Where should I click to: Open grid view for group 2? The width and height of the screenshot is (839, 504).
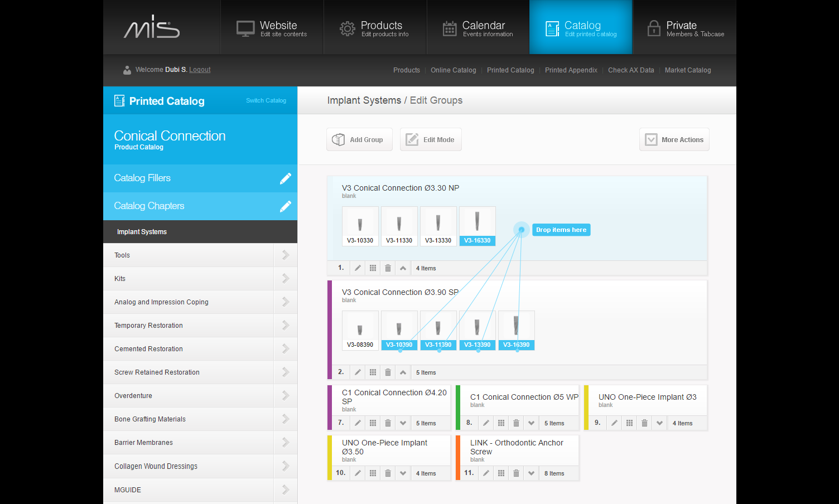[373, 372]
